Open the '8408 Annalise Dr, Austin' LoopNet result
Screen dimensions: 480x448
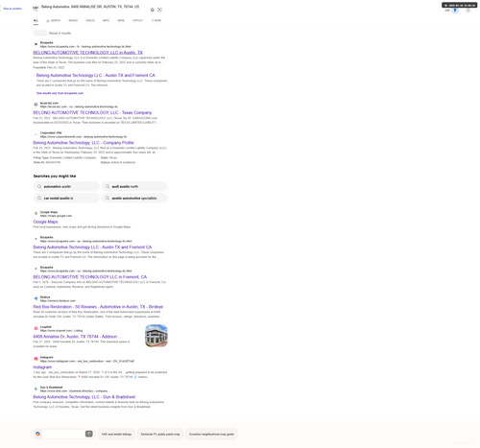[x=77, y=337]
